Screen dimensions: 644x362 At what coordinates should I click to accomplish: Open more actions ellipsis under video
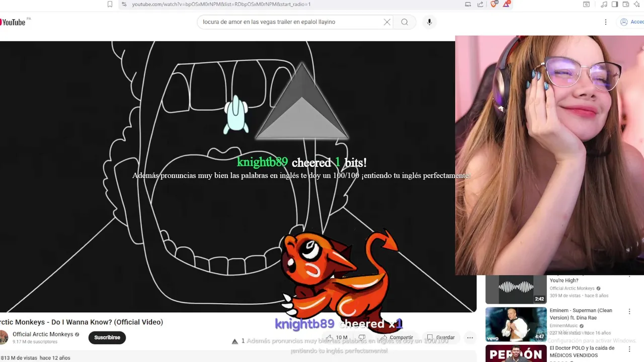tap(470, 337)
